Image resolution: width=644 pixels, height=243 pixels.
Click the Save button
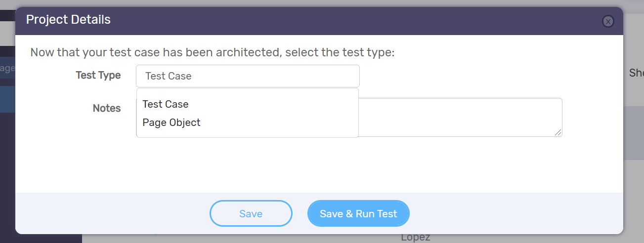(251, 213)
